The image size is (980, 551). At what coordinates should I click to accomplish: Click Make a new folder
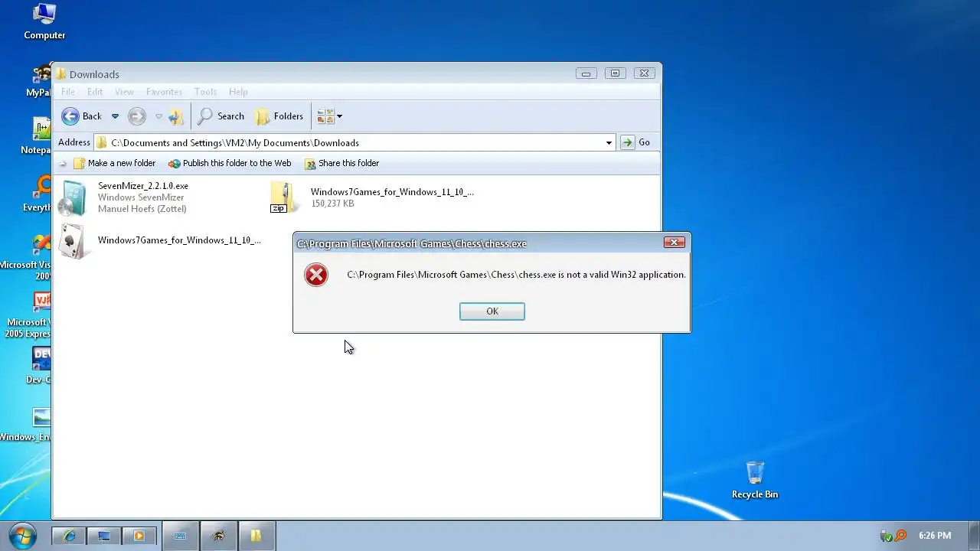coord(114,163)
